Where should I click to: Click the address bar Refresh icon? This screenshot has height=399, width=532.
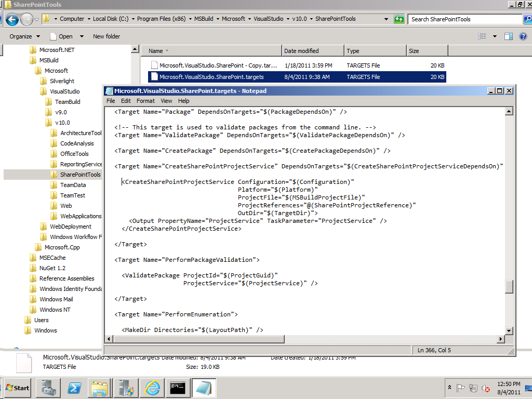click(x=399, y=19)
